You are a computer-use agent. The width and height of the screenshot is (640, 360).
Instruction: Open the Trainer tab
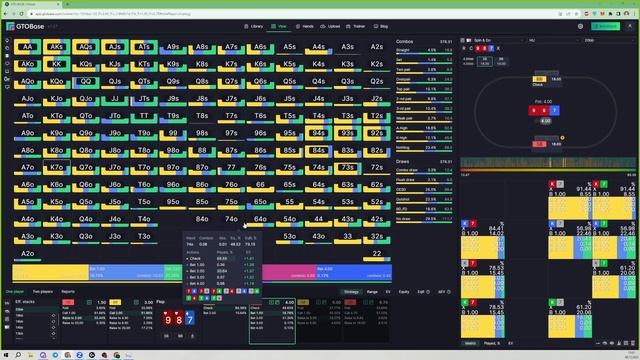point(356,26)
